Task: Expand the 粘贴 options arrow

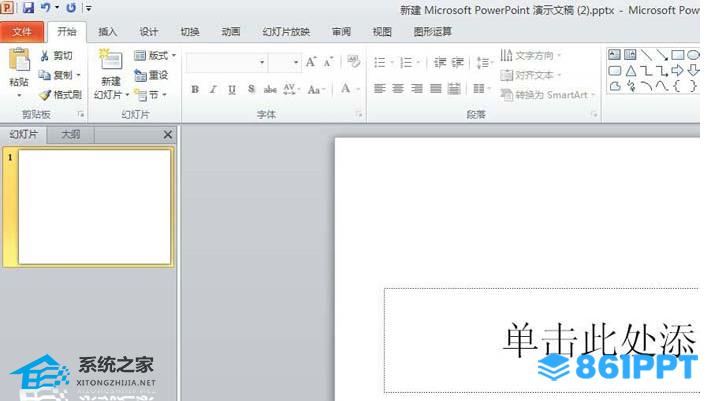Action: click(x=19, y=95)
